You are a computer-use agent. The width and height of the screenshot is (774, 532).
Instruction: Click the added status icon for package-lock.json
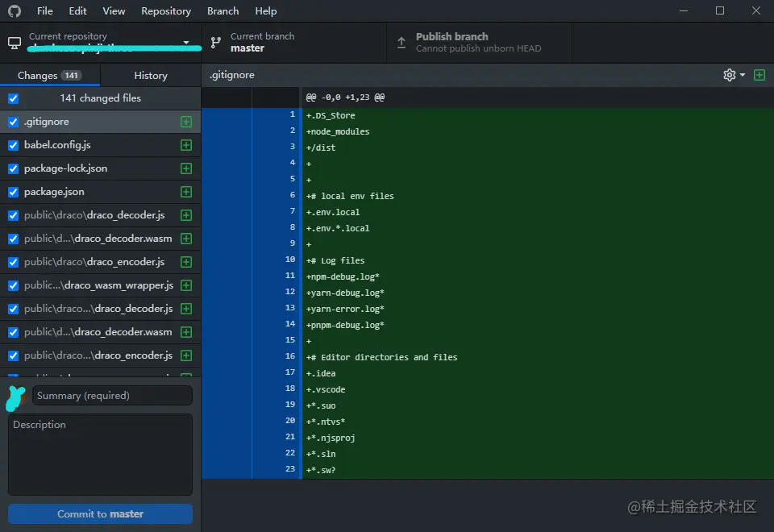186,168
